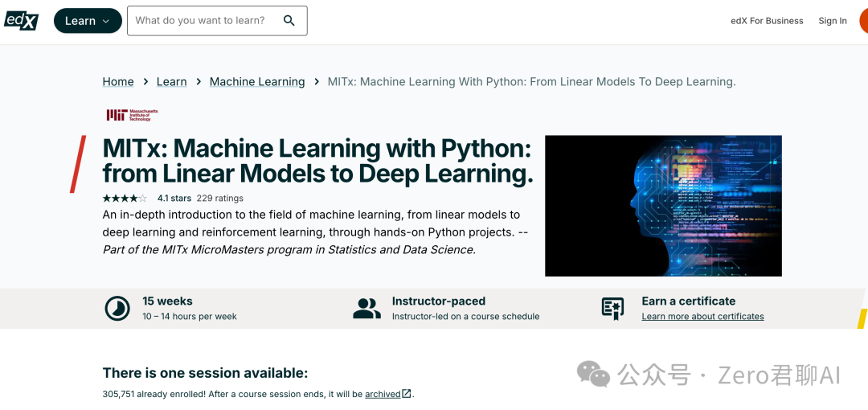
Task: Click the edX logo
Action: click(x=21, y=20)
